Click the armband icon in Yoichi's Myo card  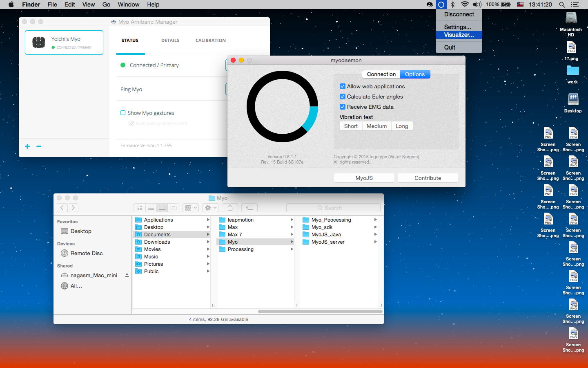pos(38,43)
